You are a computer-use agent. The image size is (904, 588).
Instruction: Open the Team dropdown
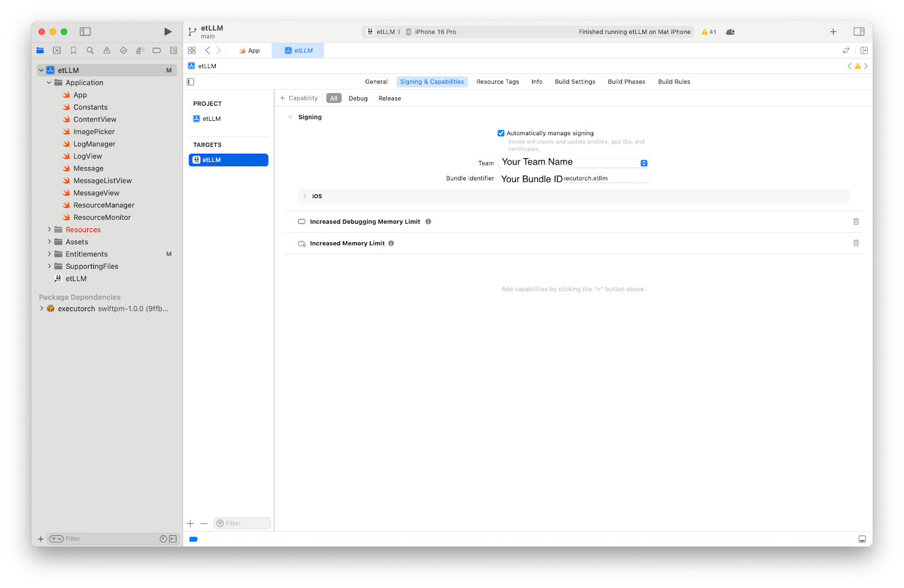[x=644, y=163]
